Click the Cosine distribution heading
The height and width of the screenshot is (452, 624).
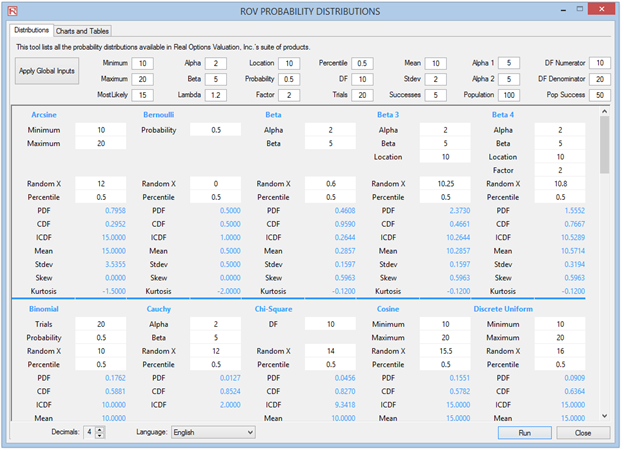[388, 309]
